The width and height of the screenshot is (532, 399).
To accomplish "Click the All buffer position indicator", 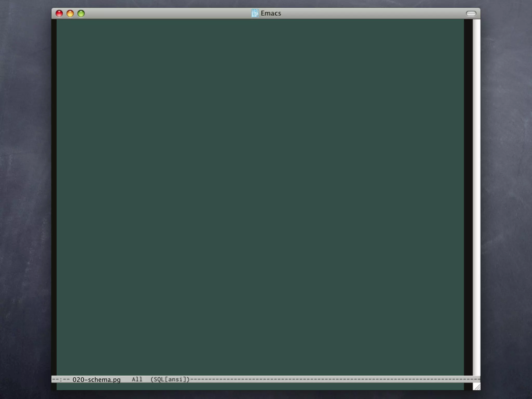I will coord(137,379).
